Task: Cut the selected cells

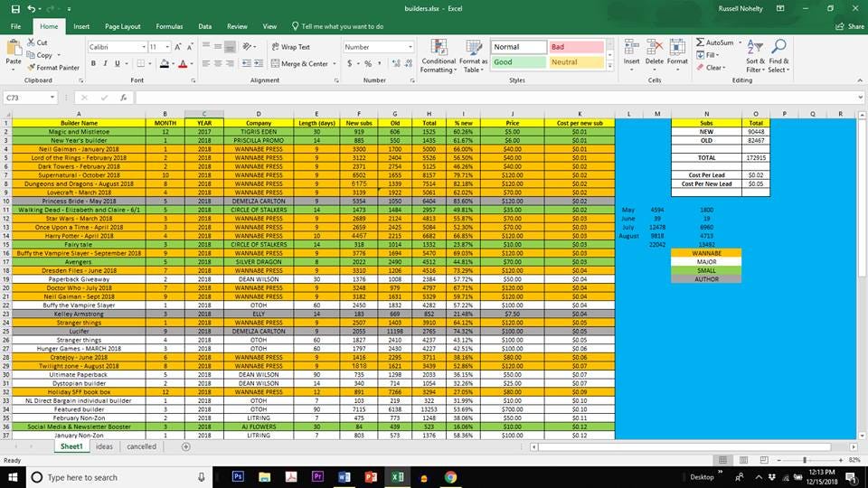Action: (37, 42)
